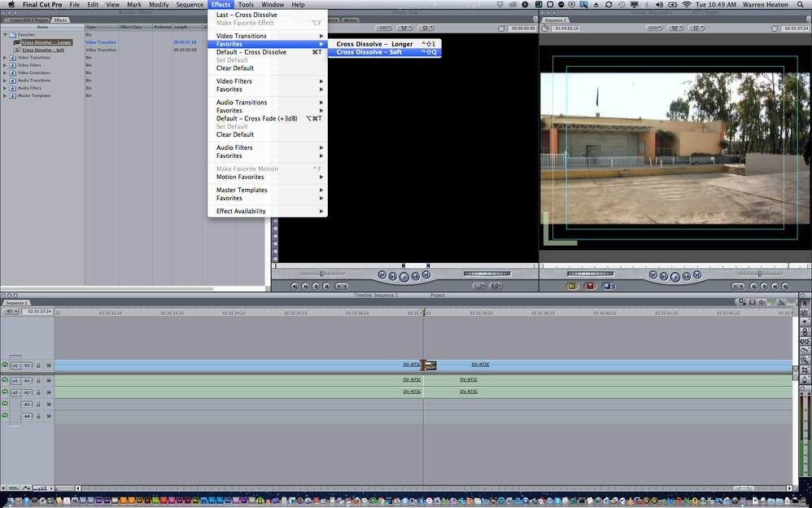Click Play Around Current Frame in Canvas
812x508 pixels.
[686, 276]
